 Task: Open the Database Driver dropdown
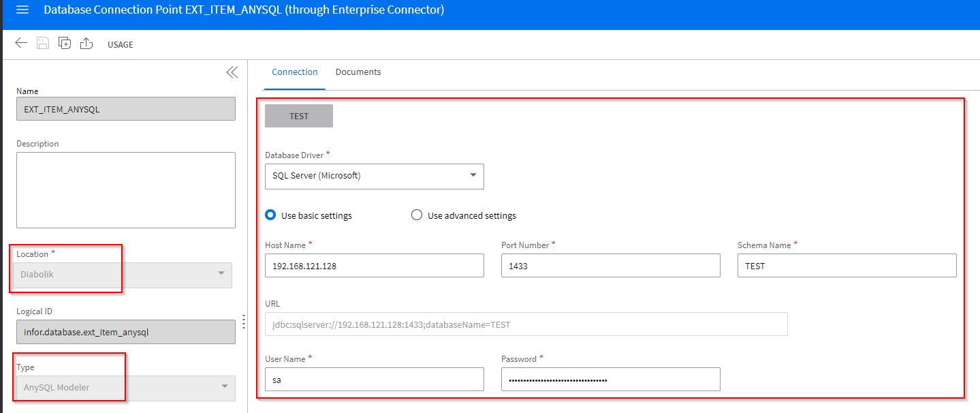374,176
